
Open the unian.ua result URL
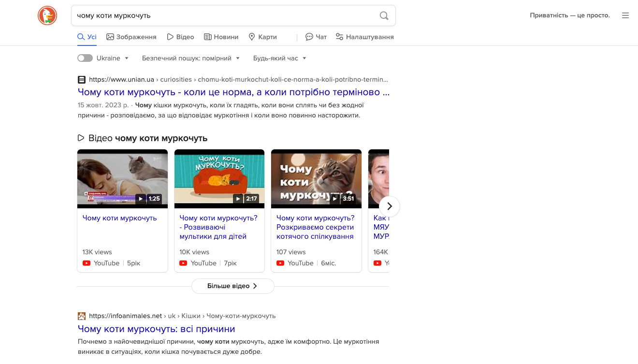(239, 79)
